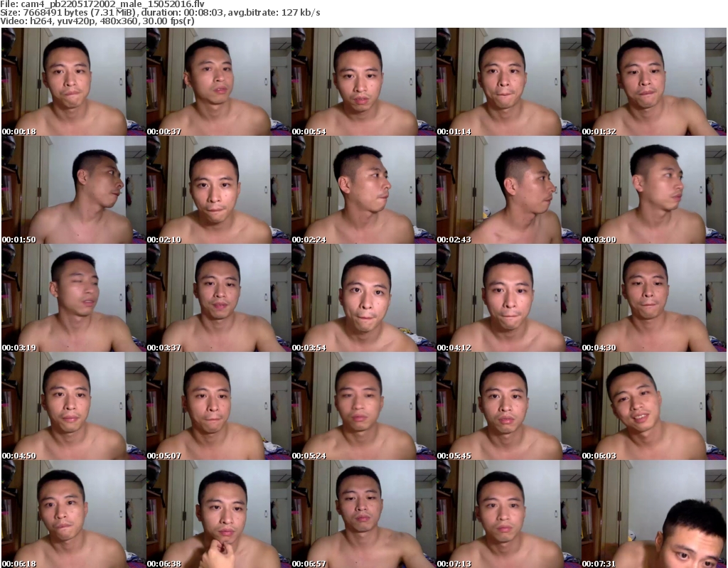The height and width of the screenshot is (568, 728).
Task: Open the frame at 00:02:43
Action: pos(509,190)
